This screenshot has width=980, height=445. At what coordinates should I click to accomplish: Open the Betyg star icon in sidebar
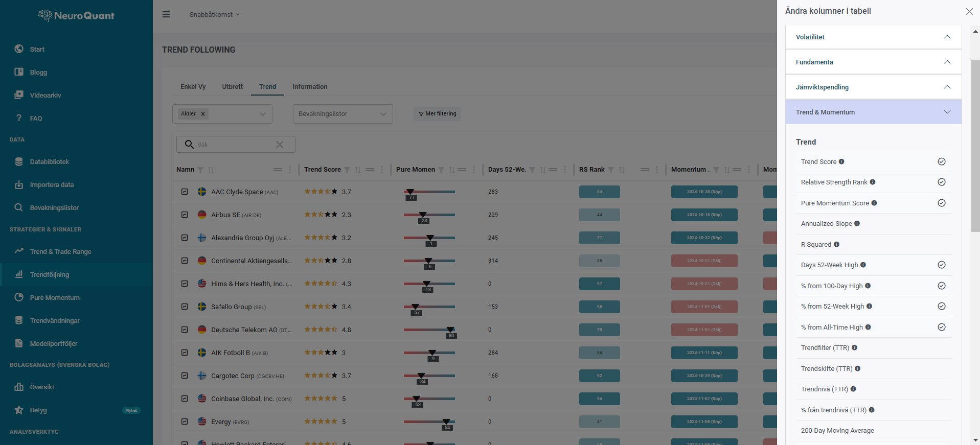pos(19,410)
